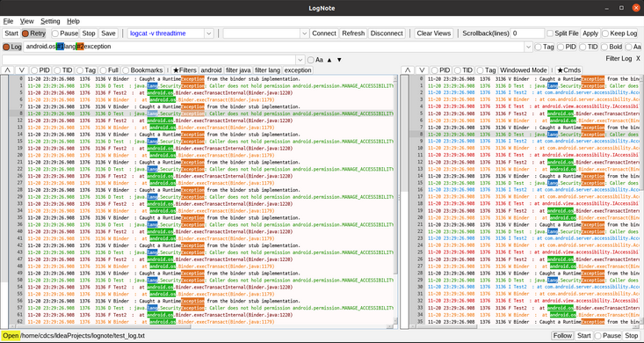Toggle case-sensitive Aa next to Bold

[x=633, y=47]
